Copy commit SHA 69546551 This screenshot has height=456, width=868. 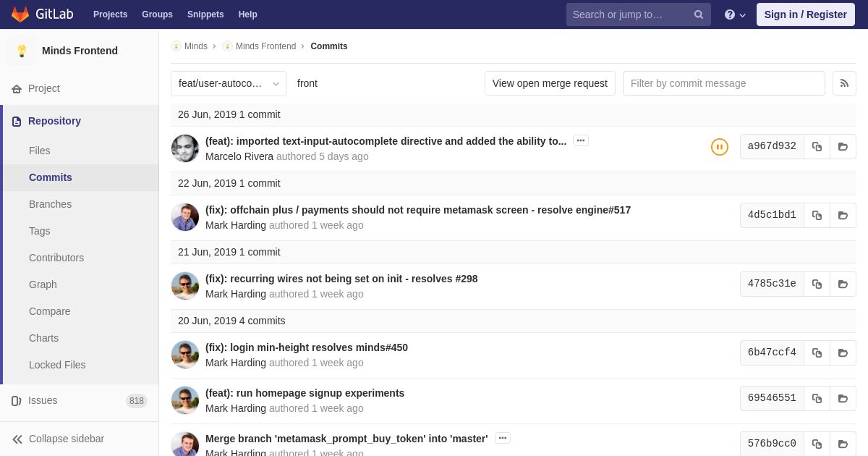tap(817, 398)
